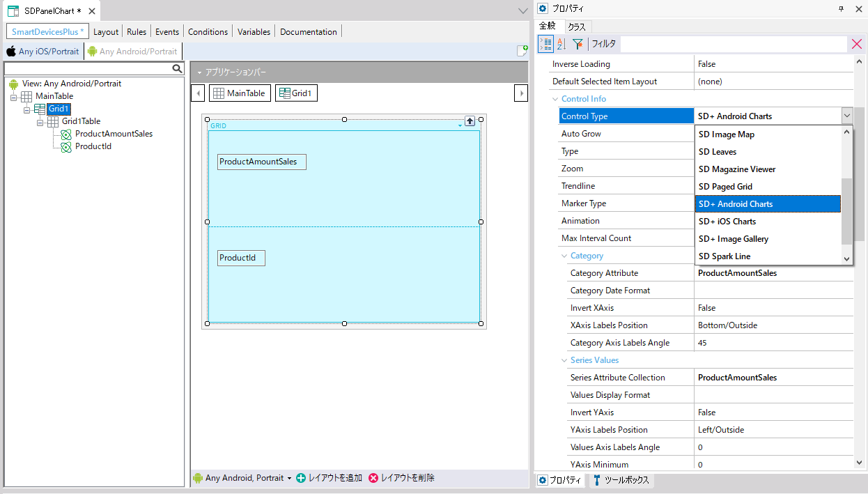This screenshot has height=494, width=868.
Task: Choose SD+ iOS Charts option
Action: [x=768, y=221]
